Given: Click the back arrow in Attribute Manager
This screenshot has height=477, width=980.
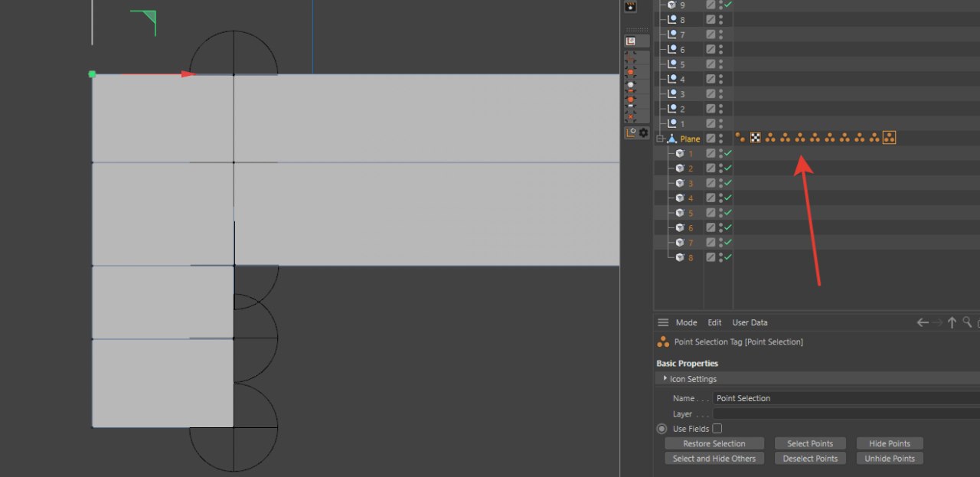Looking at the screenshot, I should pyautogui.click(x=923, y=322).
